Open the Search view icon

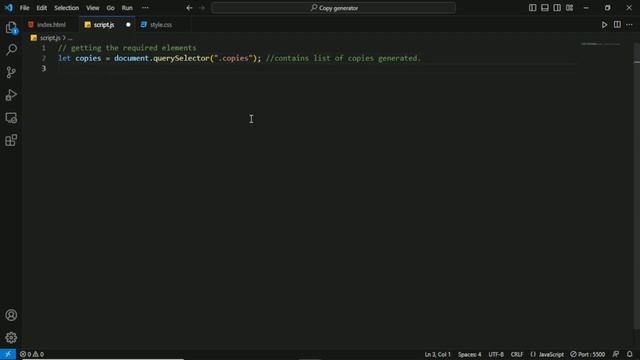[11, 50]
